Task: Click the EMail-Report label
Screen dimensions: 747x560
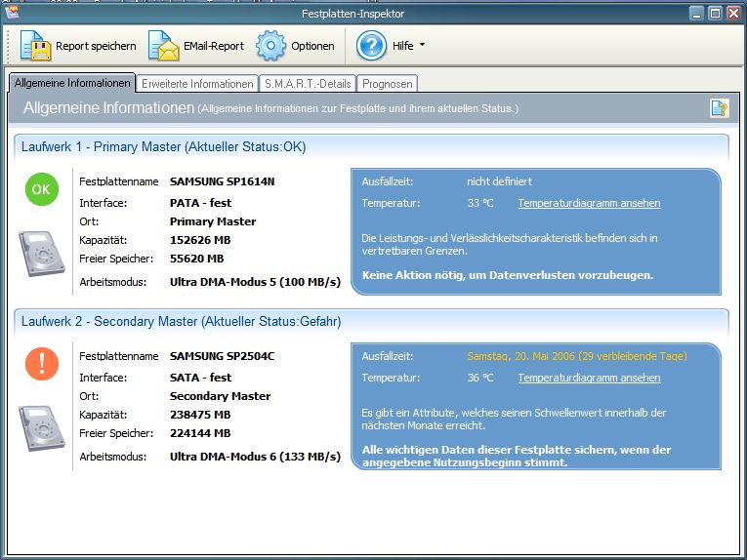Action: pos(214,46)
